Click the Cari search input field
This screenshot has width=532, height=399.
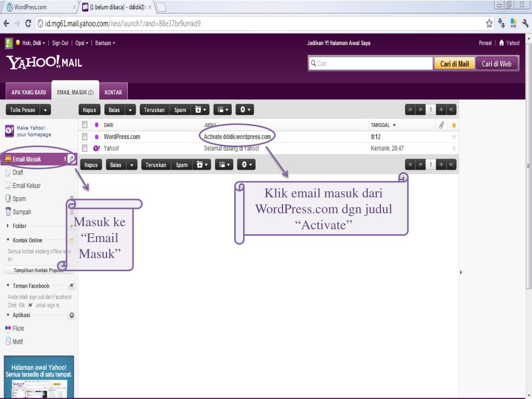pyautogui.click(x=370, y=63)
